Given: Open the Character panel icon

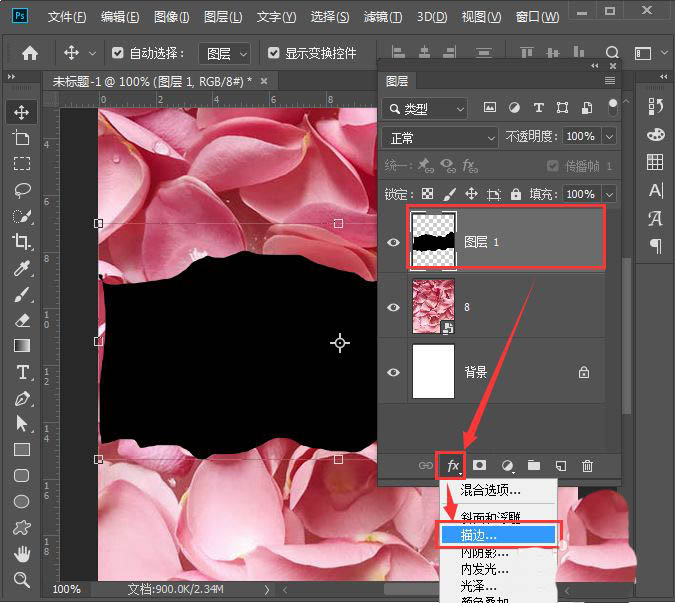Looking at the screenshot, I should 656,190.
